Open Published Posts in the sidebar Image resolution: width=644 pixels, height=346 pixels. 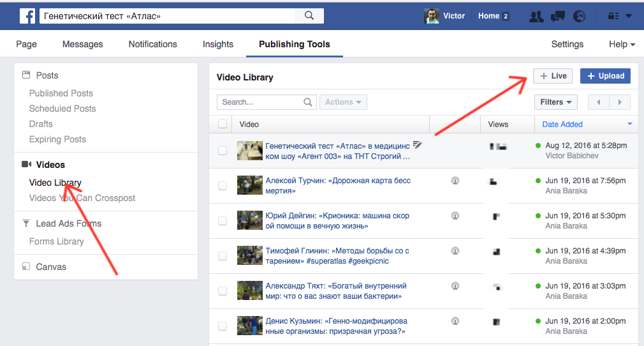click(61, 93)
